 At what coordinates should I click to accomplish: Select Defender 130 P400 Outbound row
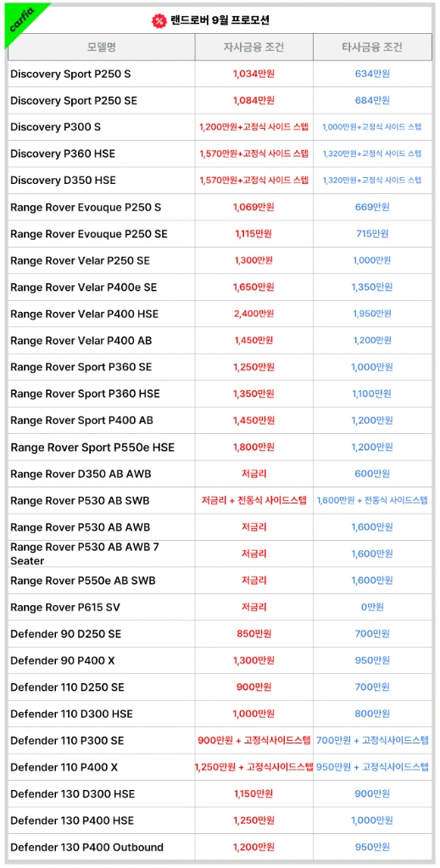tap(220, 847)
